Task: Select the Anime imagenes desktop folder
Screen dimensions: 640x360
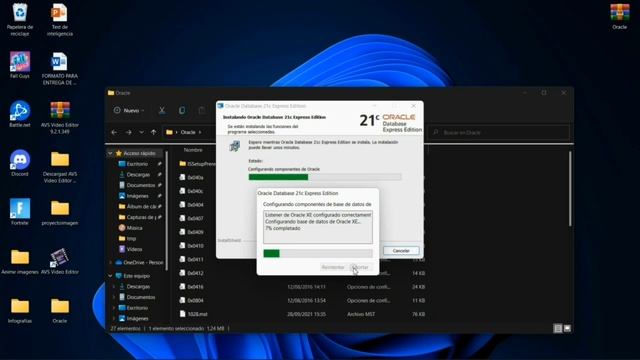Action: coord(20,261)
